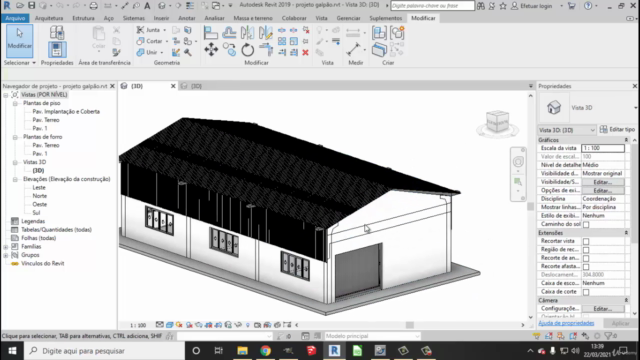Click the horizontal scrollbar thumb of 3D view
640x360 pixels.
410,325
